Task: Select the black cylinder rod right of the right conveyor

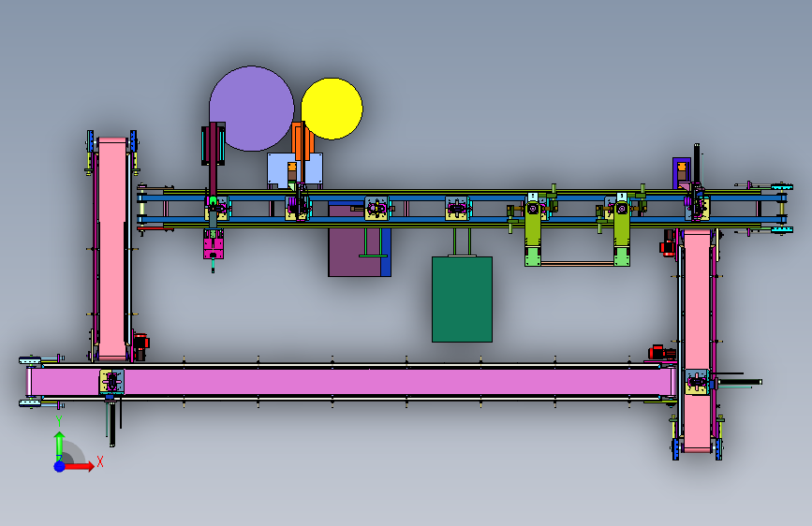Action: pyautogui.click(x=740, y=382)
